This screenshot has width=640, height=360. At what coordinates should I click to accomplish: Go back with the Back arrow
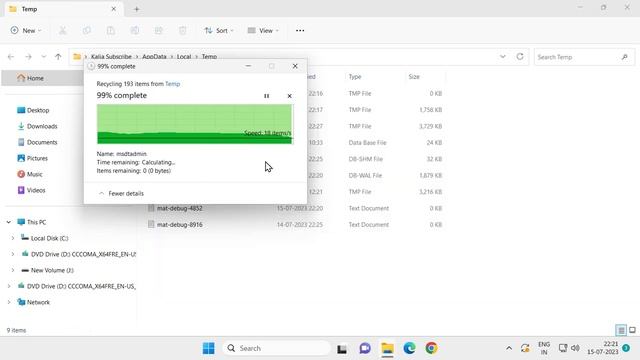point(11,57)
